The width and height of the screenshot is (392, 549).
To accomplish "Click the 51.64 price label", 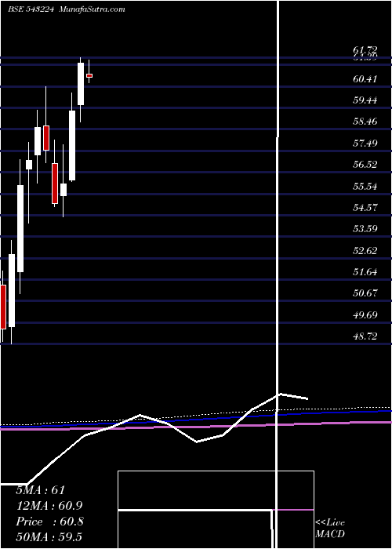I will click(x=365, y=272).
